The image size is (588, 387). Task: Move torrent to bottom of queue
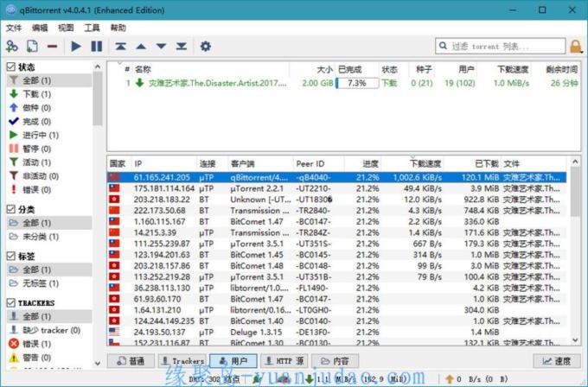(182, 47)
